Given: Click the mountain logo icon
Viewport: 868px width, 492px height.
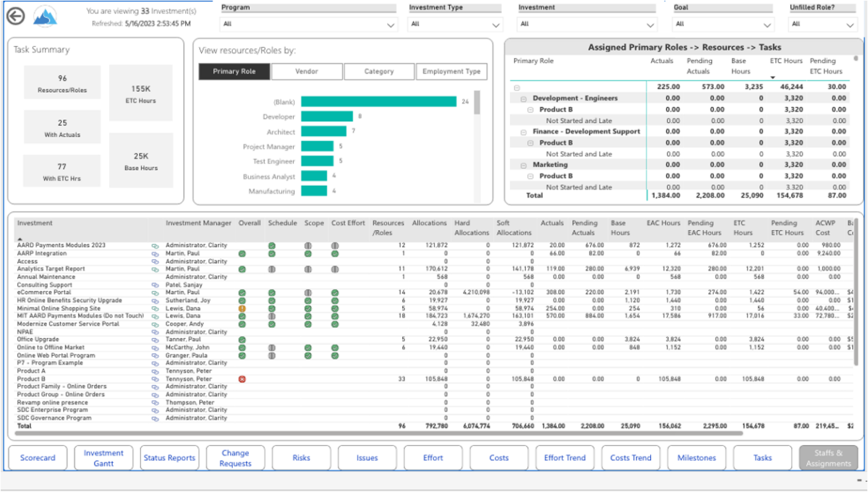Looking at the screenshot, I should coord(44,16).
